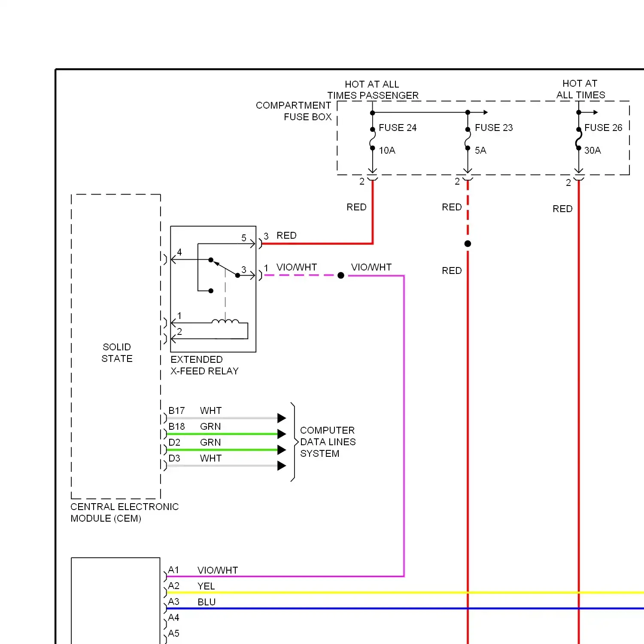Click the Fuse 26 fuse symbol

pyautogui.click(x=579, y=139)
